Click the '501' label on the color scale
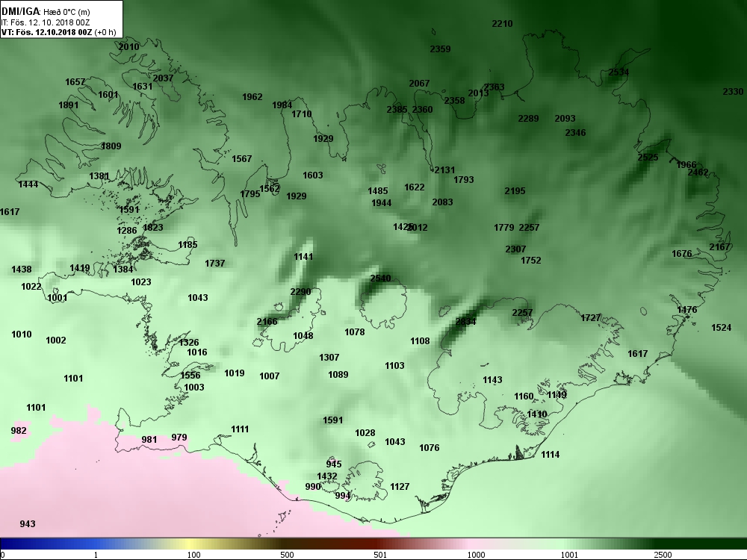 [380, 554]
